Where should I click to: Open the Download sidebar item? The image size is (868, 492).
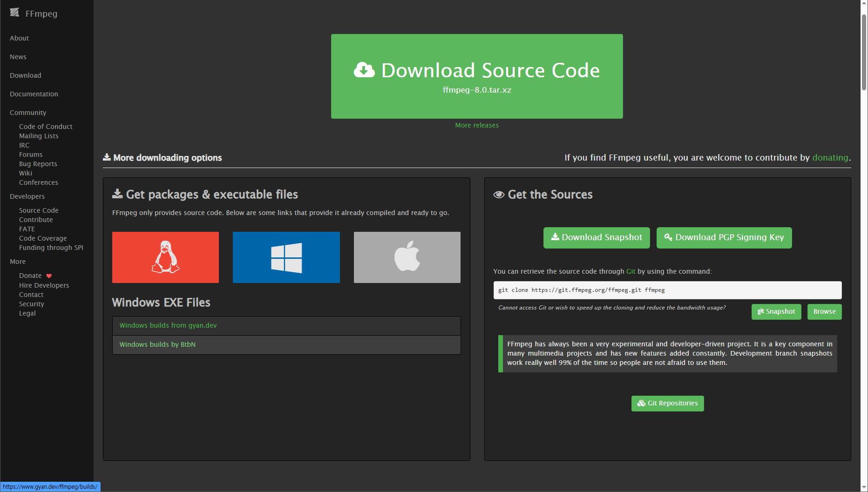tap(26, 75)
